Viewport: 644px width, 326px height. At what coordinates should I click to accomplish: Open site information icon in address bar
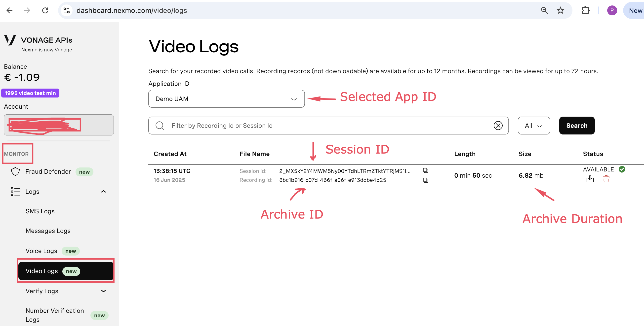(67, 10)
